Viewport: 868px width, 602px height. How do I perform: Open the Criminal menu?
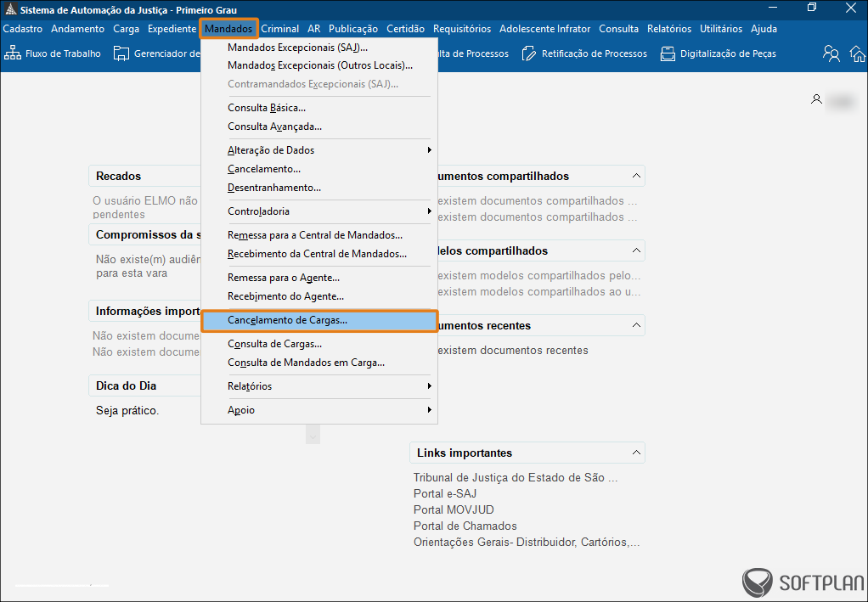coord(279,29)
